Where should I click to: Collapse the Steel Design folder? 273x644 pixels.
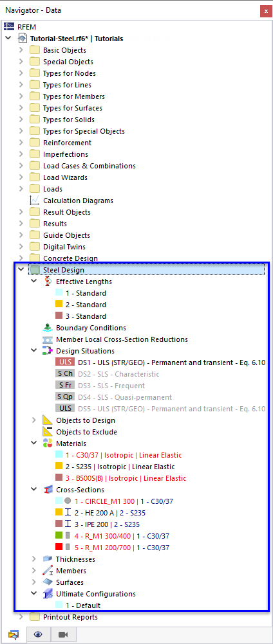click(x=21, y=270)
